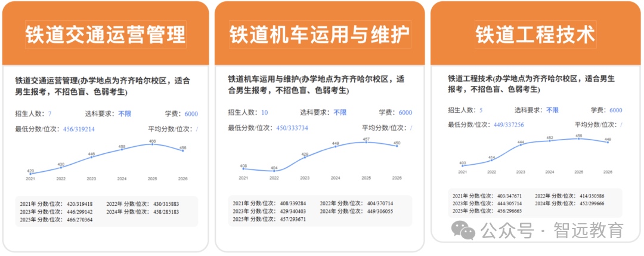This screenshot has height=256, width=644.
Task: Click the 2026 point labeled 449
Action: coord(608,142)
